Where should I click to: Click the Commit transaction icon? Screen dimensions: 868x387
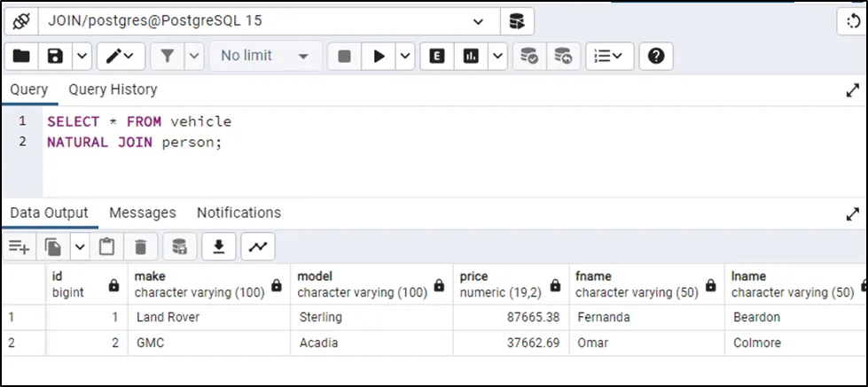(529, 56)
